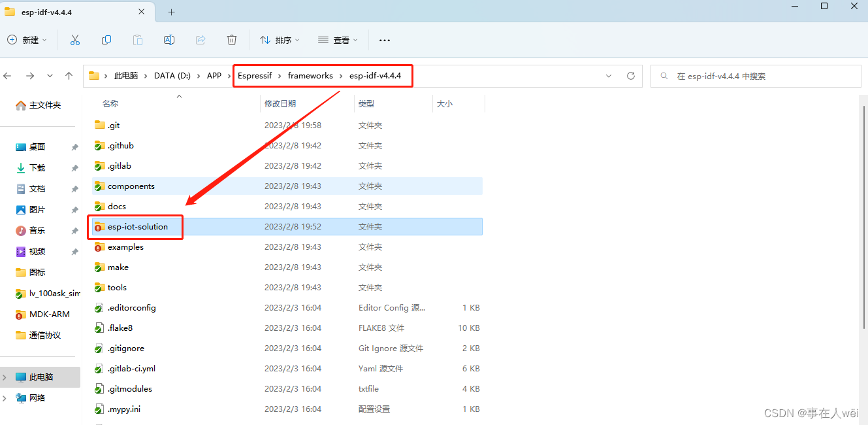Click the Delete trash icon
The width and height of the screenshot is (868, 425).
tap(232, 40)
